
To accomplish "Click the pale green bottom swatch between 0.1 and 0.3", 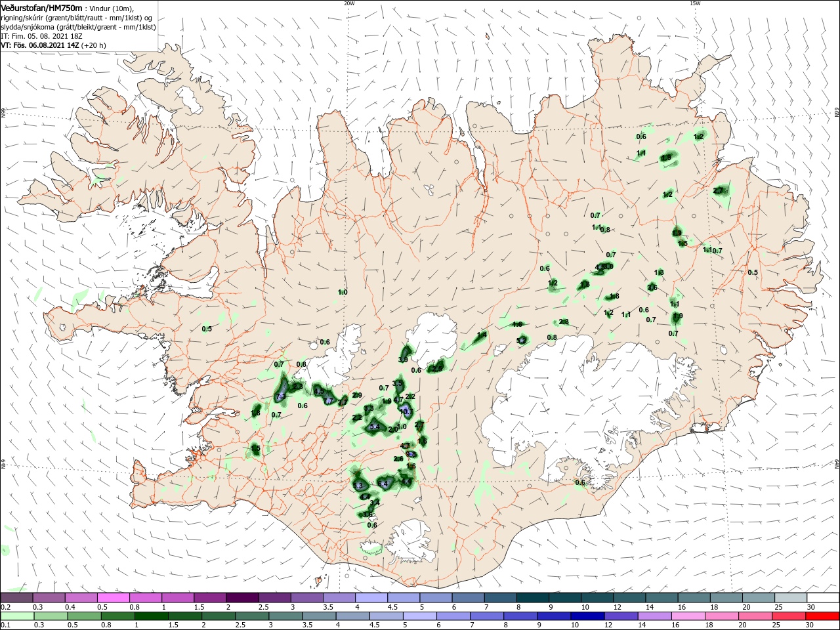I will tap(16, 616).
